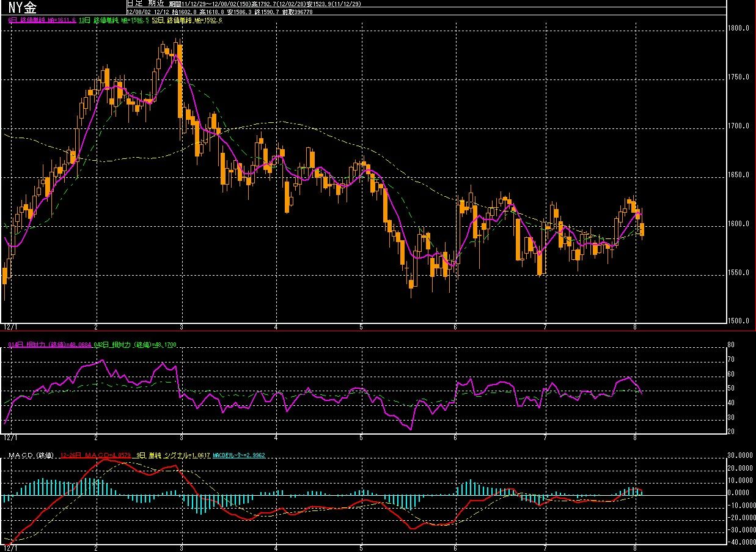The image size is (756, 552).
Task: Click the 1800.0 price axis label
Action: point(738,28)
